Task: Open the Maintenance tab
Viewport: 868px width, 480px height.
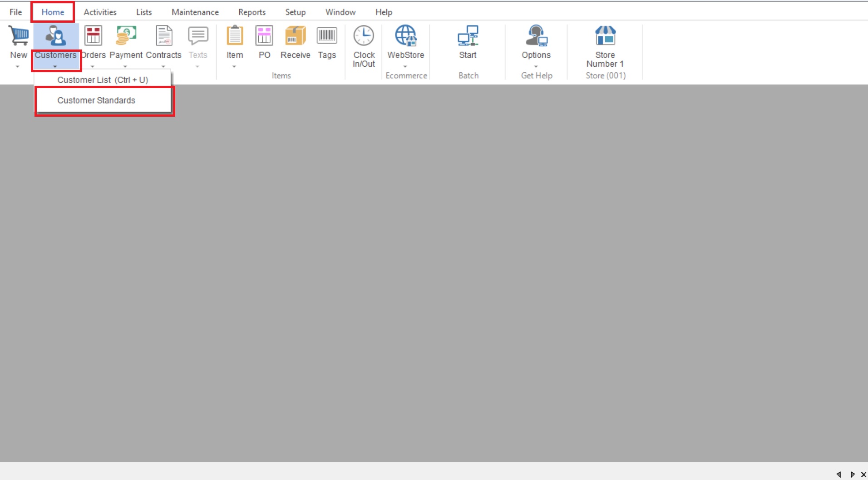Action: 195,12
